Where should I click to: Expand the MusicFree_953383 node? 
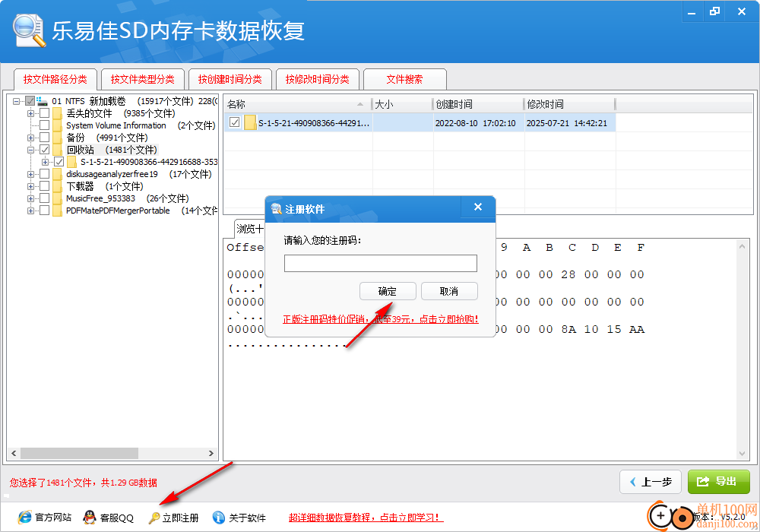point(30,198)
